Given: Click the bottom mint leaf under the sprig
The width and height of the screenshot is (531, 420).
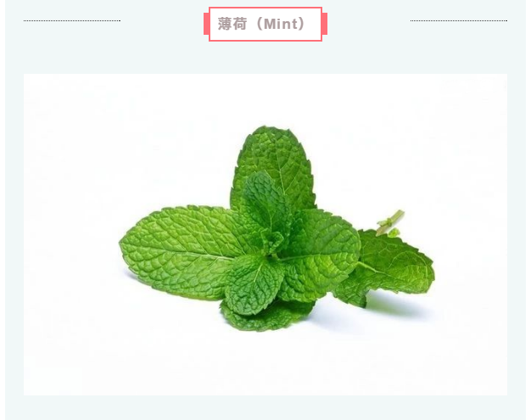Looking at the screenshot, I should pyautogui.click(x=267, y=316).
